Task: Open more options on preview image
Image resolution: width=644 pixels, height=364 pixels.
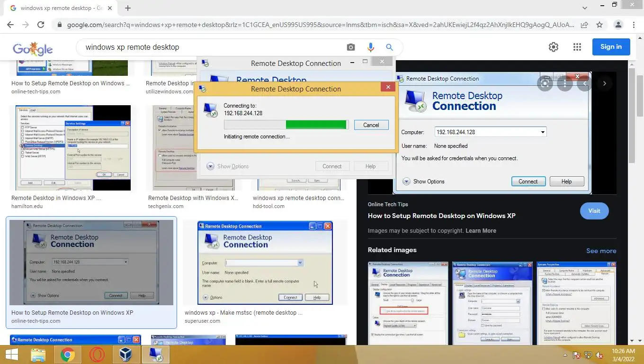Action: [565, 83]
